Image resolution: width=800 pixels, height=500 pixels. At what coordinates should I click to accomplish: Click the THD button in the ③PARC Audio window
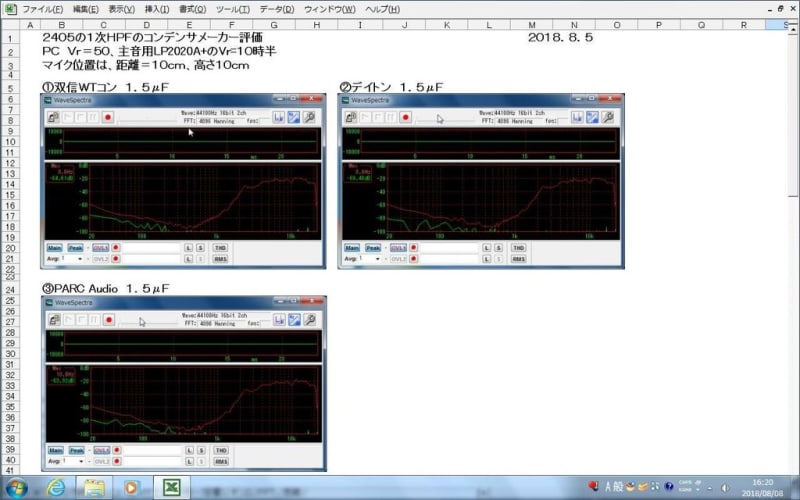click(221, 451)
